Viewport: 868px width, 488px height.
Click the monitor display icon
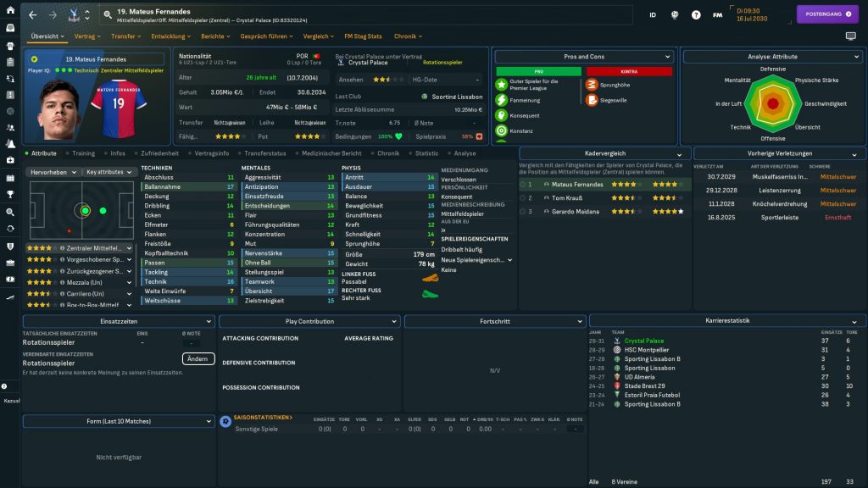(851, 36)
